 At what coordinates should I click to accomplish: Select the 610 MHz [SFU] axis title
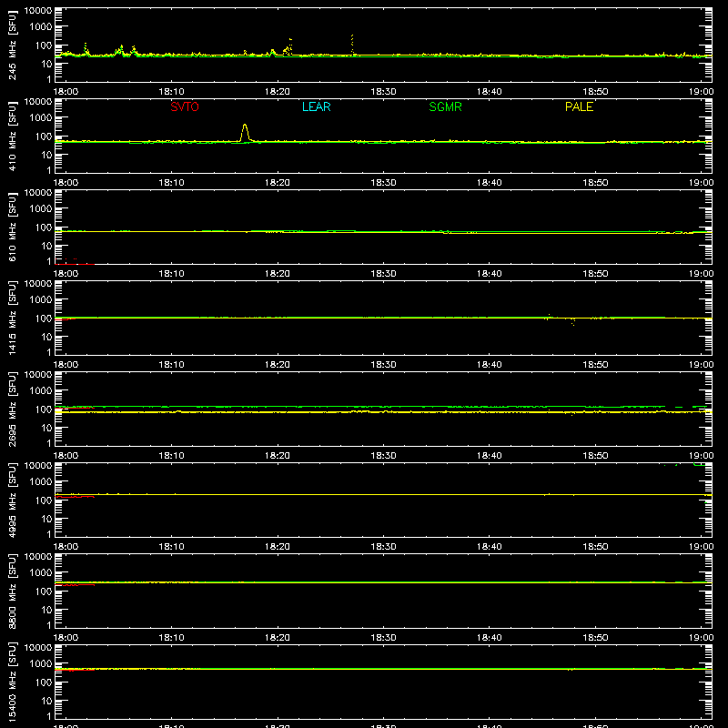click(x=13, y=227)
